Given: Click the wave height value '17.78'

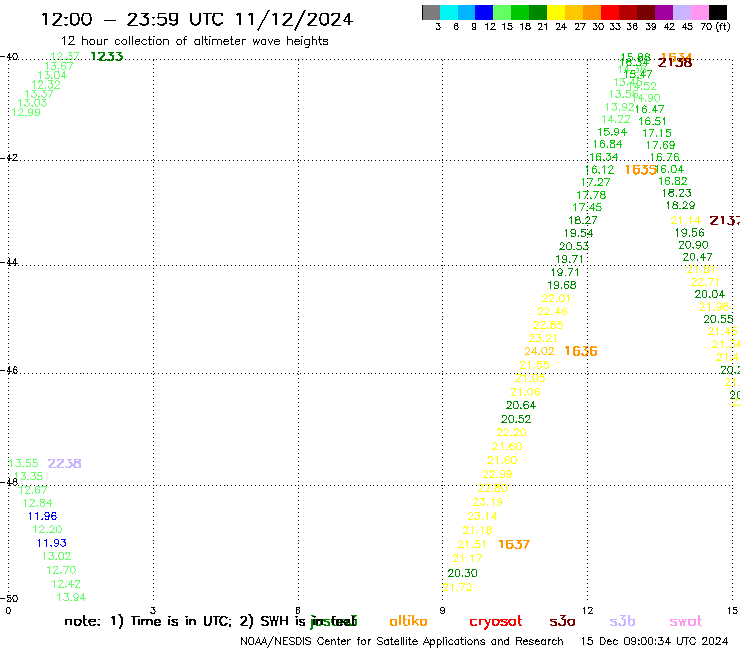Looking at the screenshot, I should tap(591, 195).
